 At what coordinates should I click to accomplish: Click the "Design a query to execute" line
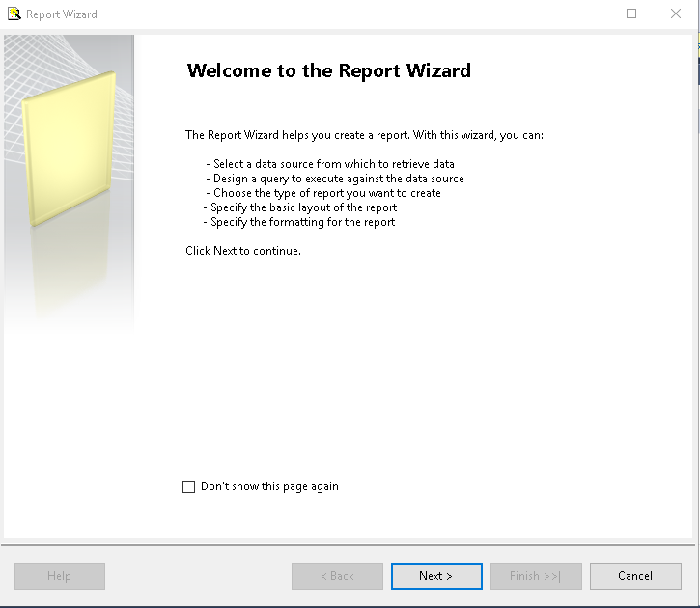click(334, 179)
